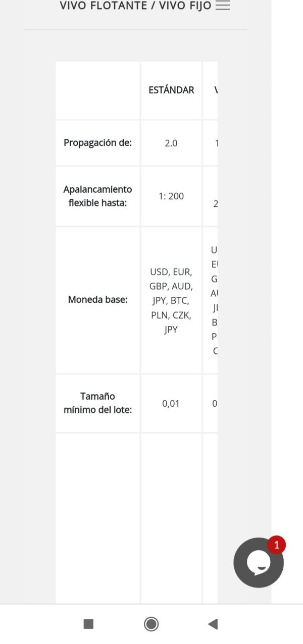The height and width of the screenshot is (644, 303).
Task: Tap the cut-off currency list in second column
Action: click(211, 300)
